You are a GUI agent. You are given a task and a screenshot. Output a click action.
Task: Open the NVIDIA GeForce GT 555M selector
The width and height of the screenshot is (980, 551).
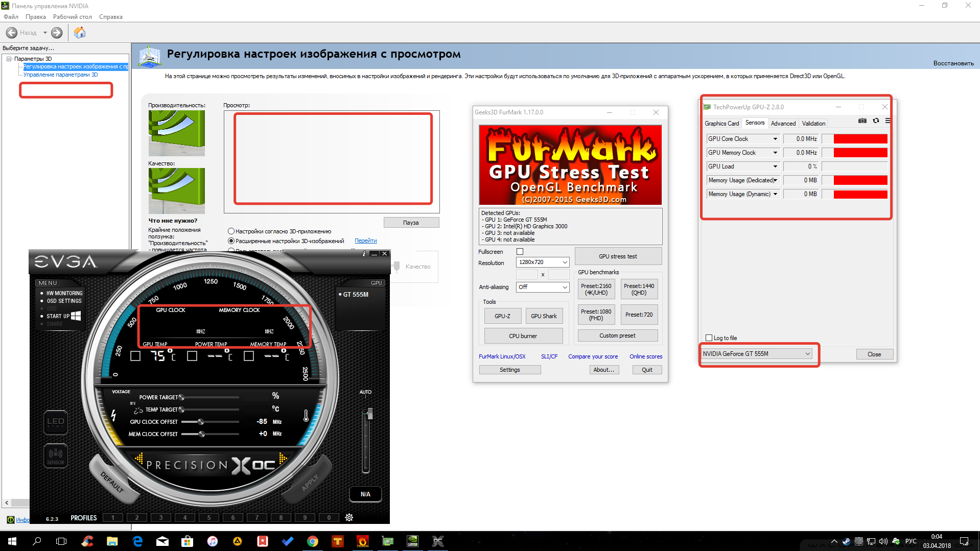(x=757, y=354)
